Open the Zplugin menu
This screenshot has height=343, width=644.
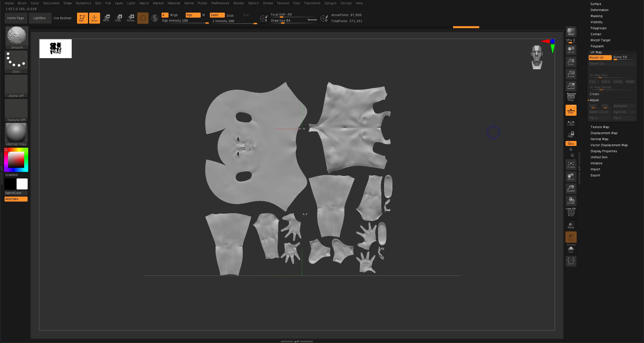pos(330,3)
